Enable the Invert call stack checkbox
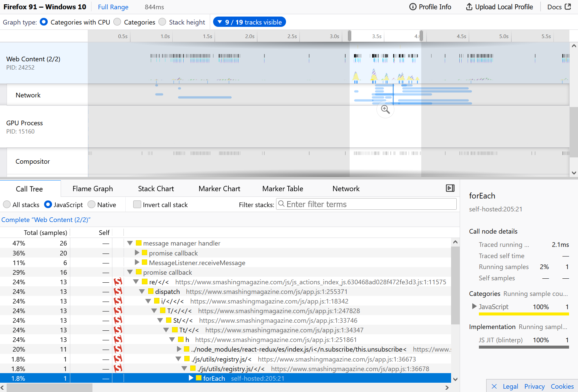This screenshot has width=578, height=392. pyautogui.click(x=137, y=204)
